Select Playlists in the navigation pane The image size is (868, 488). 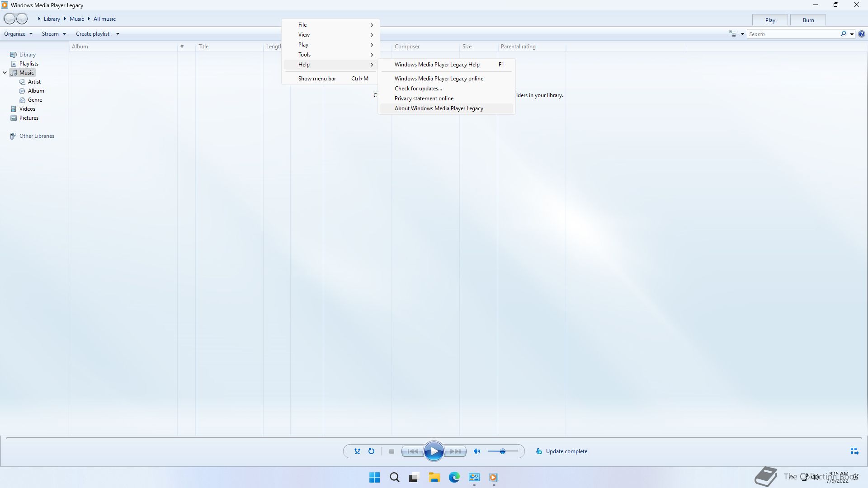point(24,64)
